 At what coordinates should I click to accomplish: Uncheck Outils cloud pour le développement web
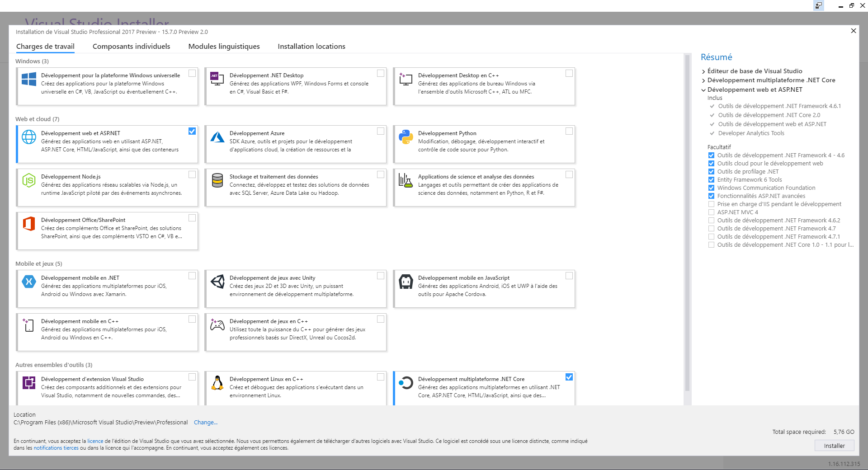711,164
